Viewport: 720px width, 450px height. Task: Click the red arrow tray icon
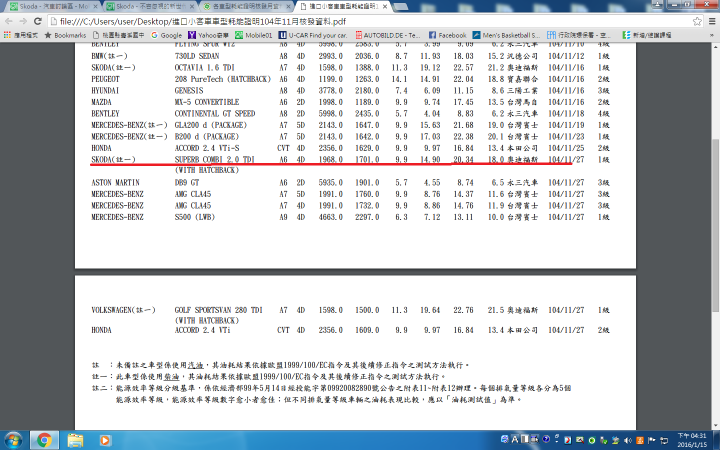coord(568,440)
